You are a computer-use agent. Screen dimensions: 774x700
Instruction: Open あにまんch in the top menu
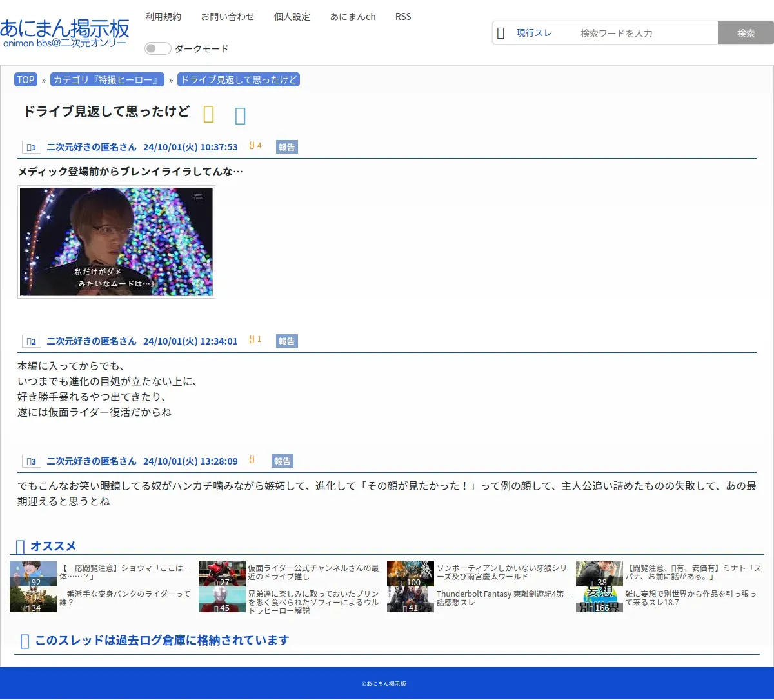[x=353, y=17]
